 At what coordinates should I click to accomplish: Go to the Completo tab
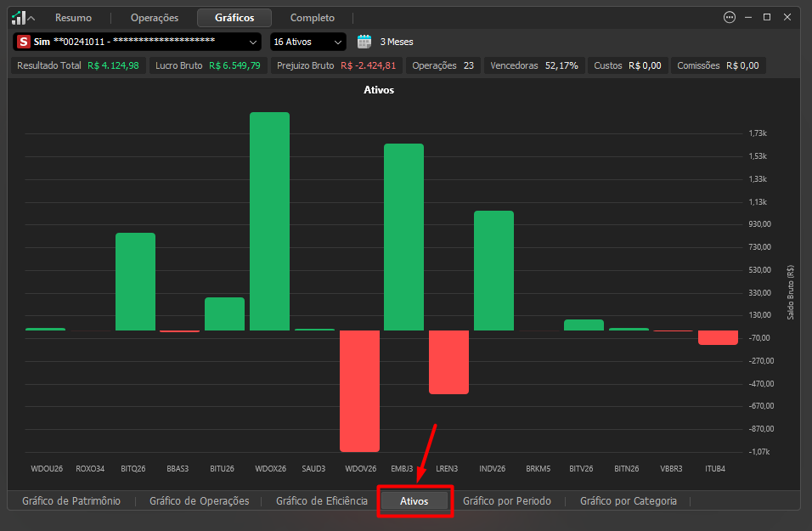313,18
